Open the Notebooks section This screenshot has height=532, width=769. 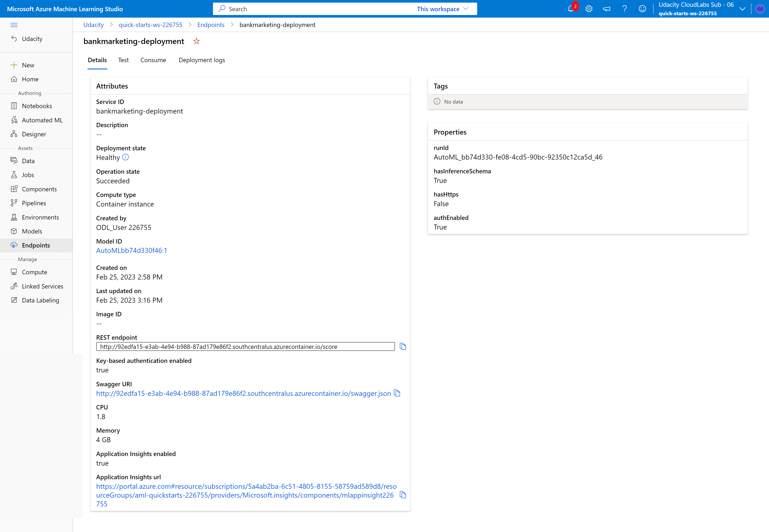point(37,106)
